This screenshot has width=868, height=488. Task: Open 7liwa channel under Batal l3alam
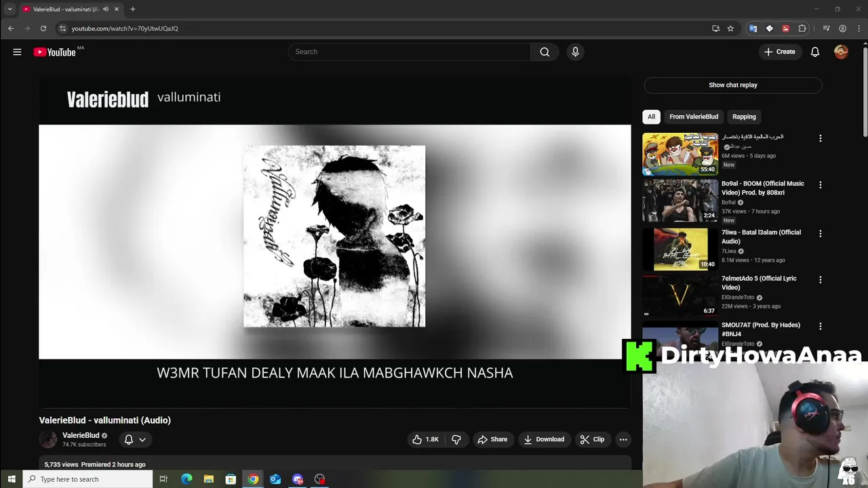pyautogui.click(x=729, y=251)
